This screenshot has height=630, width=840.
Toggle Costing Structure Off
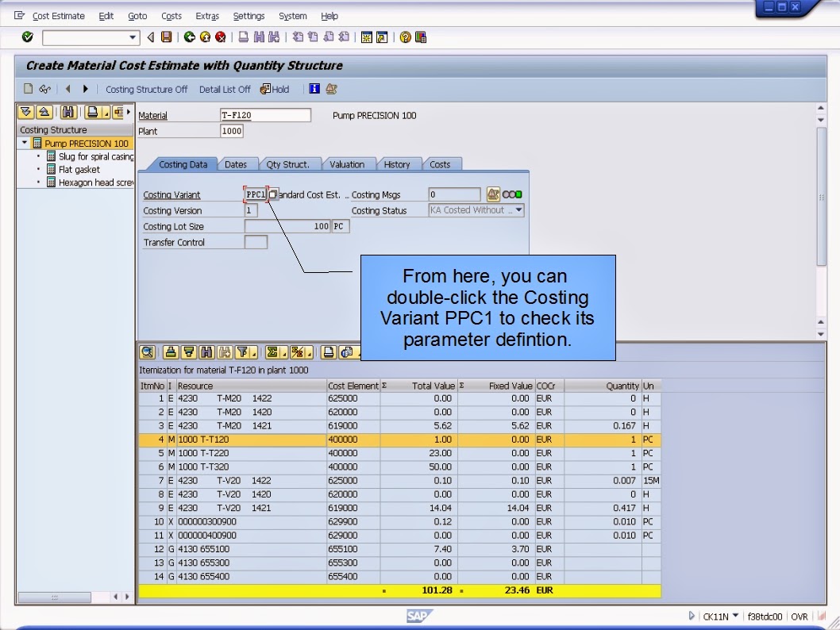(147, 89)
